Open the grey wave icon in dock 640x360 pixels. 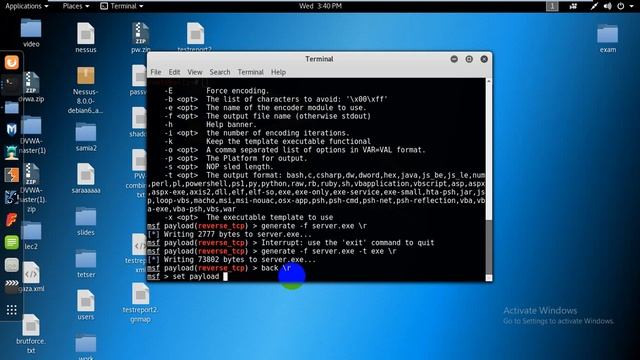[12, 265]
